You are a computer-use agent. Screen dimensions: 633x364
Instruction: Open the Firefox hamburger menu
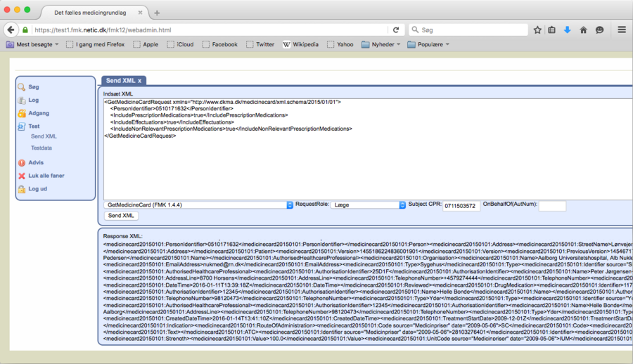pos(622,30)
